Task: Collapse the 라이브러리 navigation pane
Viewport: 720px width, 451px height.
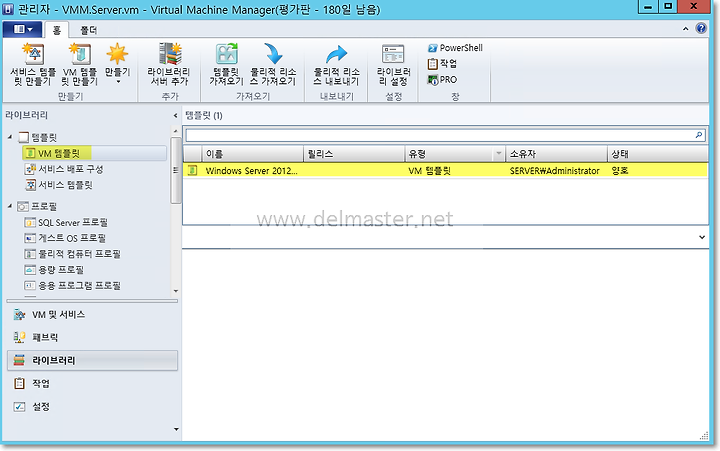Action: point(175,116)
